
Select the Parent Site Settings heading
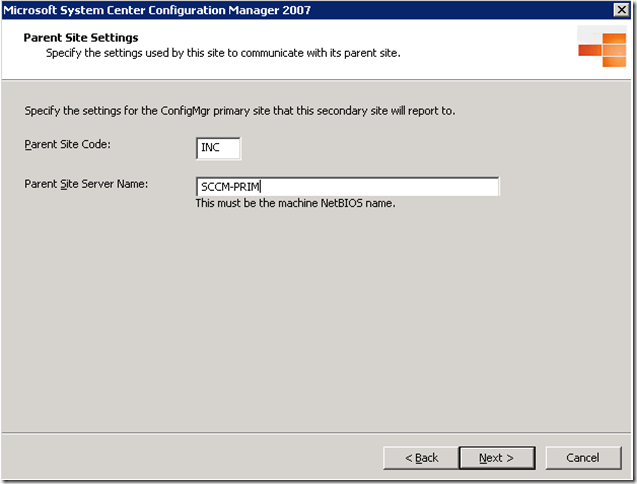tap(81, 38)
